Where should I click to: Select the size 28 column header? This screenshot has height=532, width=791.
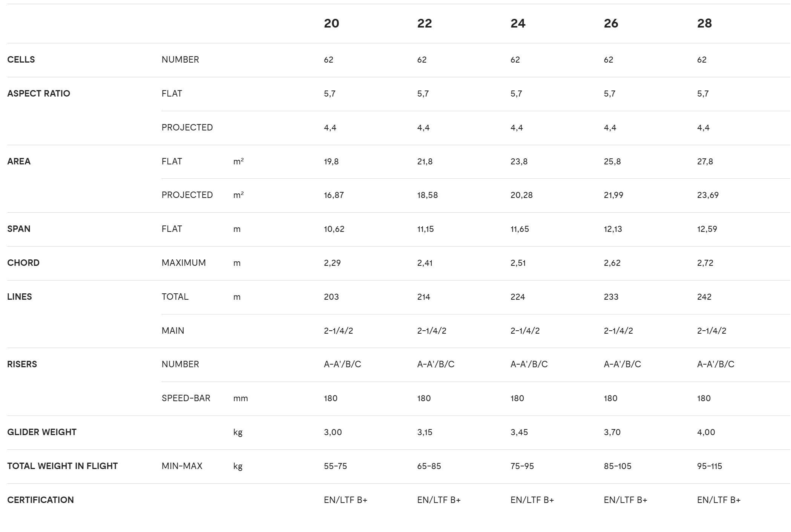coord(705,23)
